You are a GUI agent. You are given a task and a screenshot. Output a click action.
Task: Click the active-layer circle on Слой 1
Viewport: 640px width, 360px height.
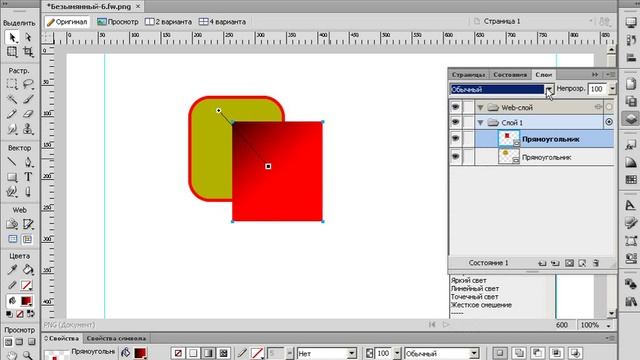[609, 122]
